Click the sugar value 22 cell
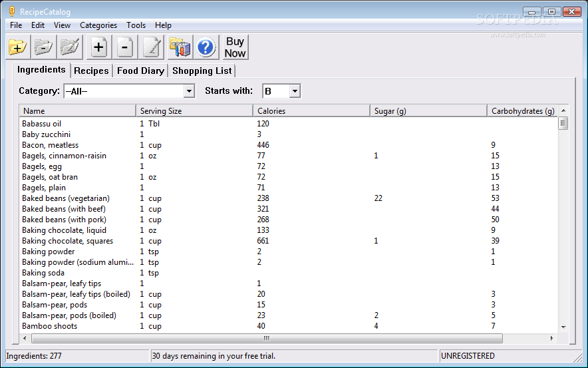 point(378,198)
